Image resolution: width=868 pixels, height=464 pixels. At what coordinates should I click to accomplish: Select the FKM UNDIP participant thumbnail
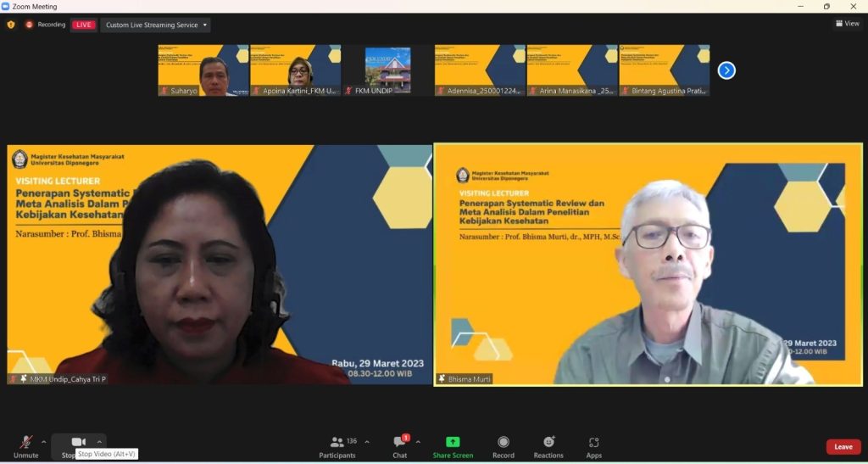point(387,70)
